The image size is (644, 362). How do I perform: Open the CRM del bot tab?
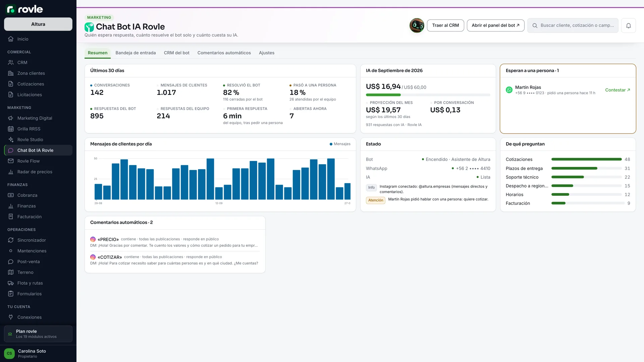pyautogui.click(x=176, y=53)
